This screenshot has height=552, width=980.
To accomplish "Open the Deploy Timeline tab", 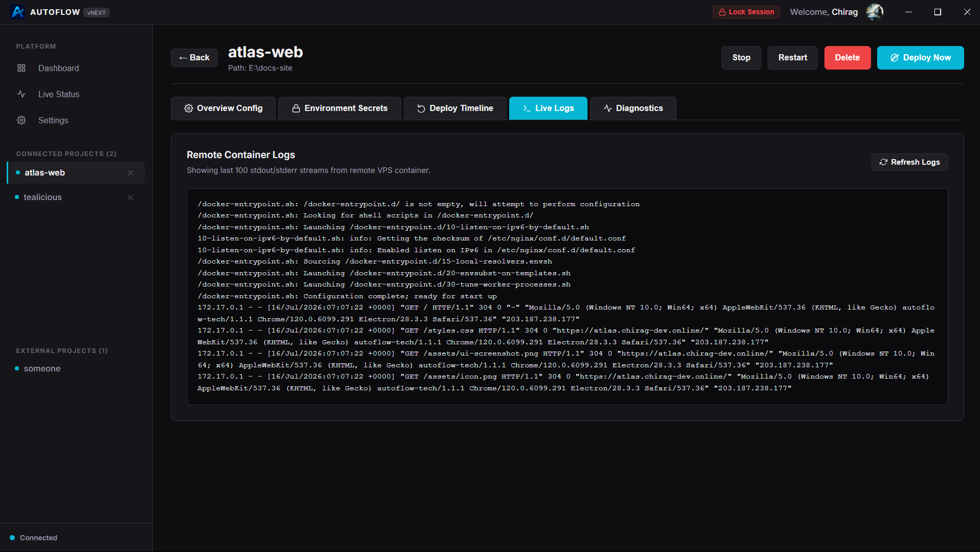I will click(455, 108).
